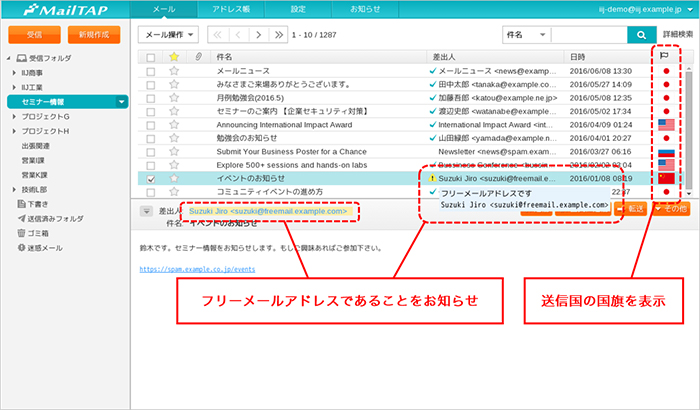Screen dimensions: 700x410
Task: Star the メールニュース message
Action: pos(174,71)
